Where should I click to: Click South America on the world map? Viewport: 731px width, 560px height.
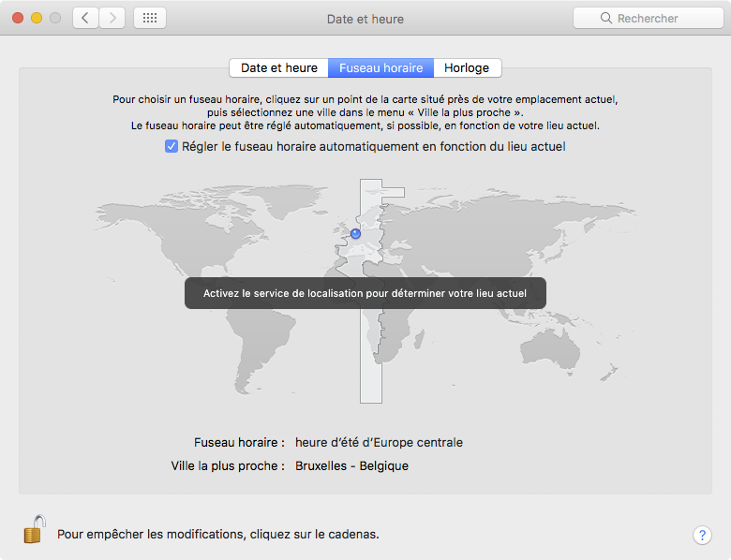[261, 345]
